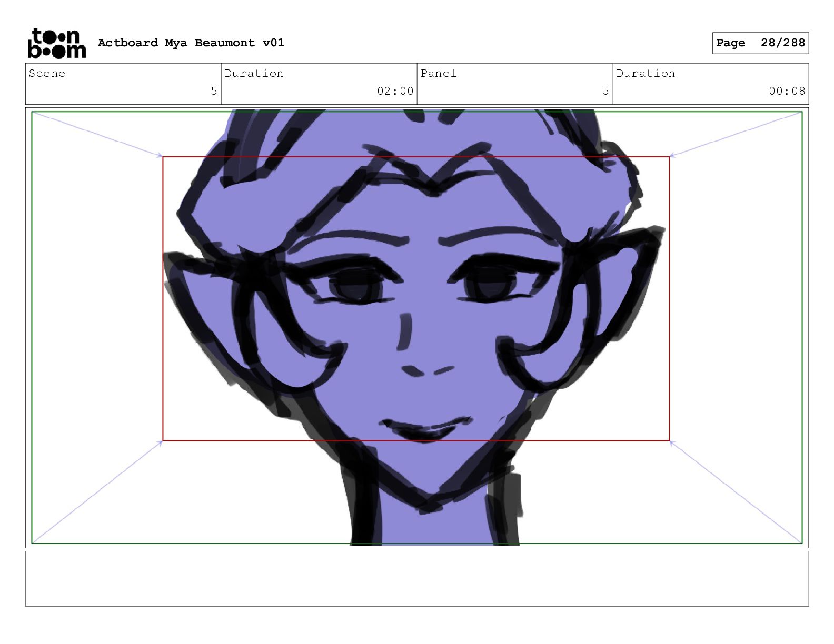This screenshot has width=834, height=644.
Task: Click the 'Panel' header label
Action: coord(439,73)
